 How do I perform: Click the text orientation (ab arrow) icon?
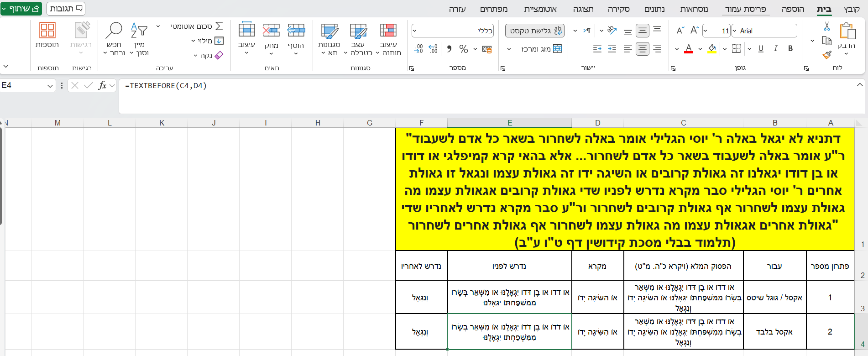(612, 31)
